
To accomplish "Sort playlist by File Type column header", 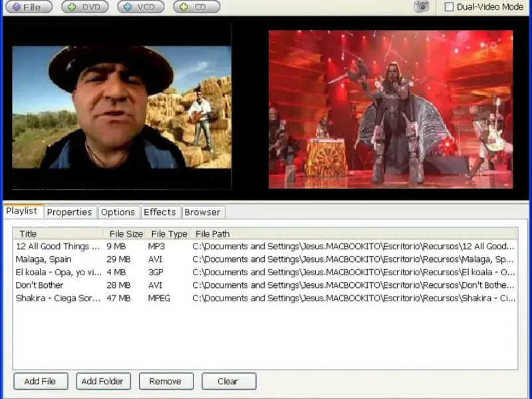I will click(x=168, y=234).
